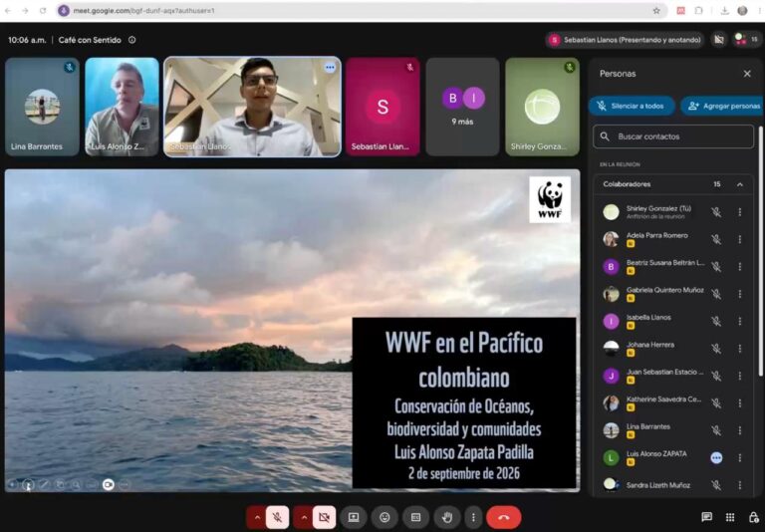
Task: Select the pink S Sebastian Llanos tile
Action: [x=382, y=107]
